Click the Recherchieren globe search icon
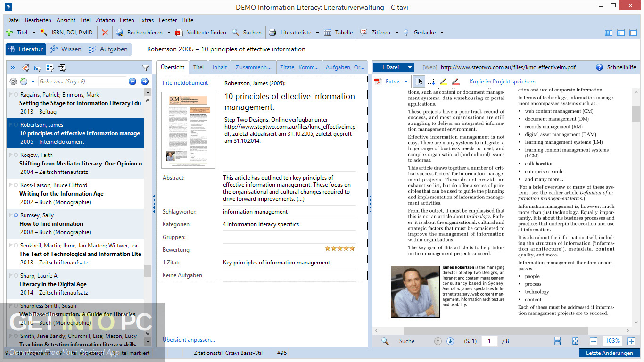The height and width of the screenshot is (362, 644). [x=120, y=33]
